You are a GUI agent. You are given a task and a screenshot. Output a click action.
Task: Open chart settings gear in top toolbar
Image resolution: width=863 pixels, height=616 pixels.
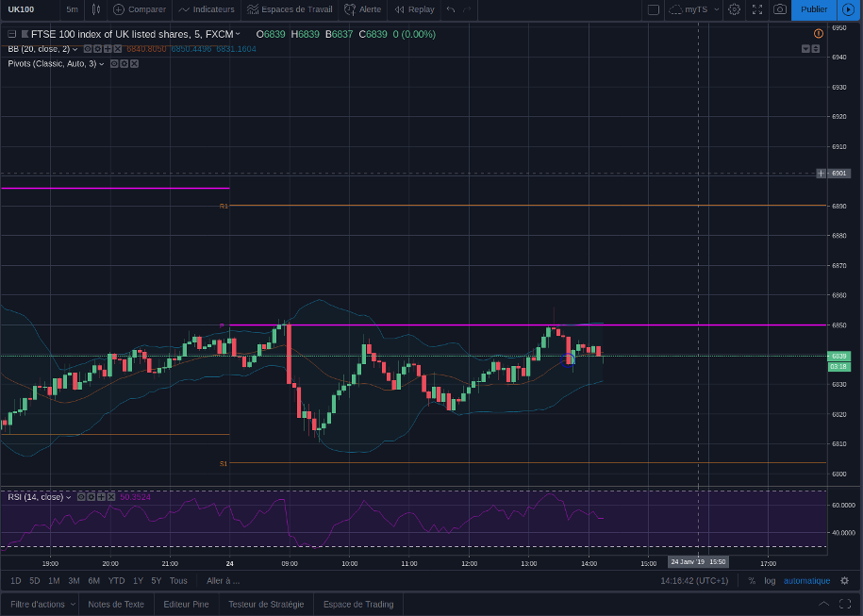734,9
